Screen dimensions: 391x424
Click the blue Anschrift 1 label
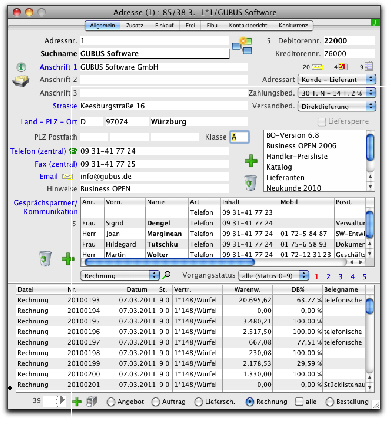58,67
